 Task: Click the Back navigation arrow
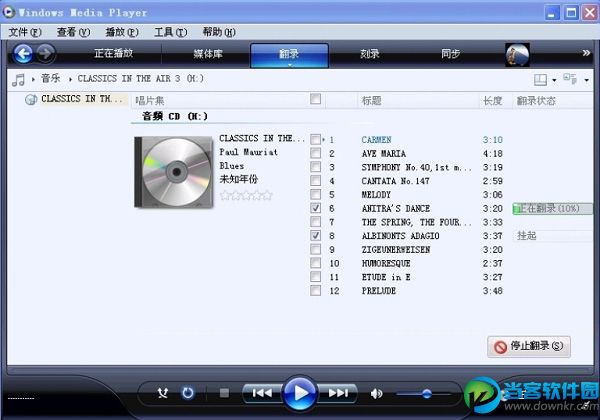point(23,54)
